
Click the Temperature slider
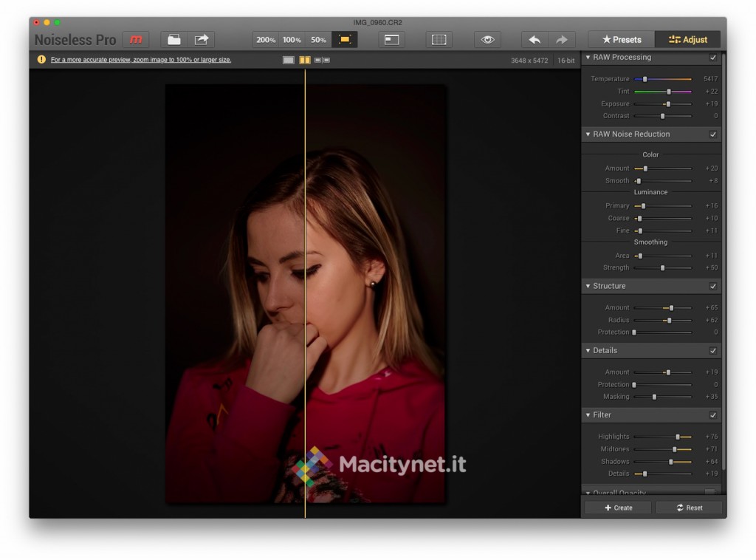(663, 78)
